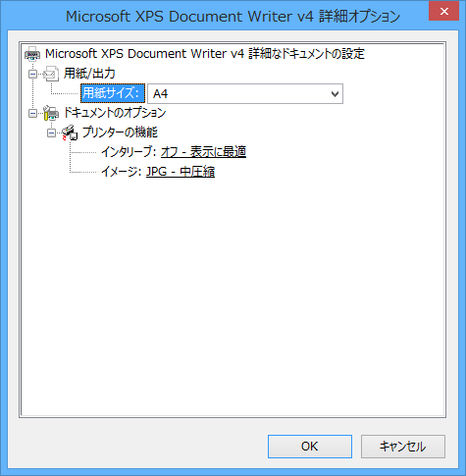This screenshot has height=476, width=466.
Task: Collapse the ドキュメントのオプション tree node
Action: [x=32, y=113]
